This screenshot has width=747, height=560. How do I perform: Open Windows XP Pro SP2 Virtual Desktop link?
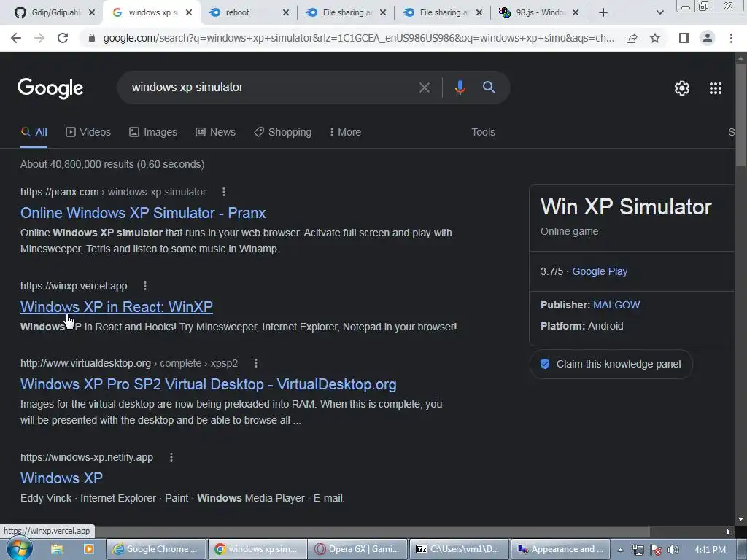tap(208, 384)
